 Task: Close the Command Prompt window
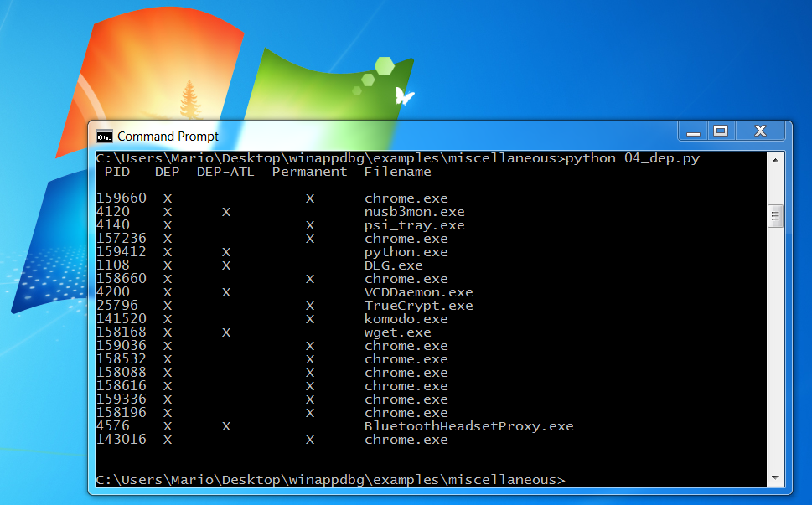(760, 131)
